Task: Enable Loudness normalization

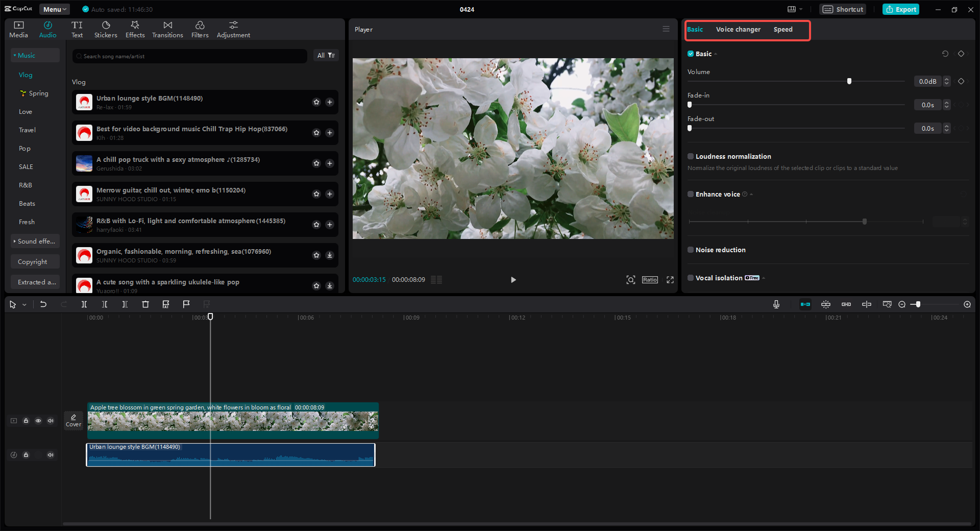Action: coord(691,157)
